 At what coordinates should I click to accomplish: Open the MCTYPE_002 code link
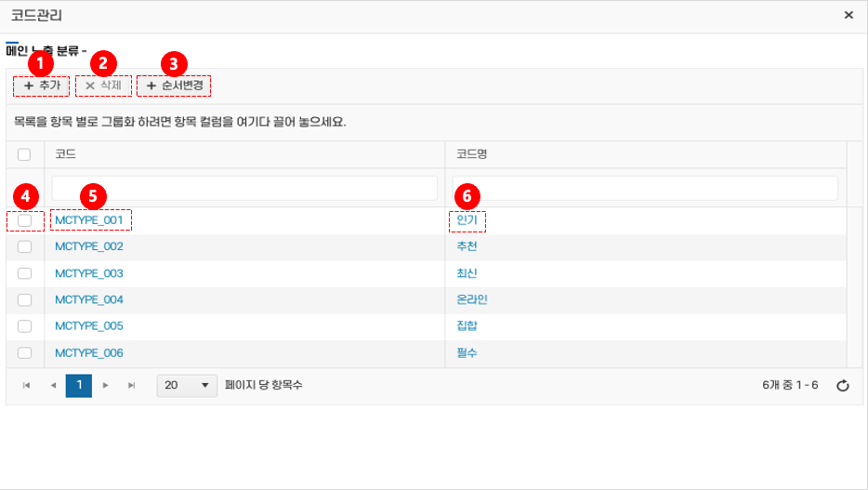(x=89, y=246)
